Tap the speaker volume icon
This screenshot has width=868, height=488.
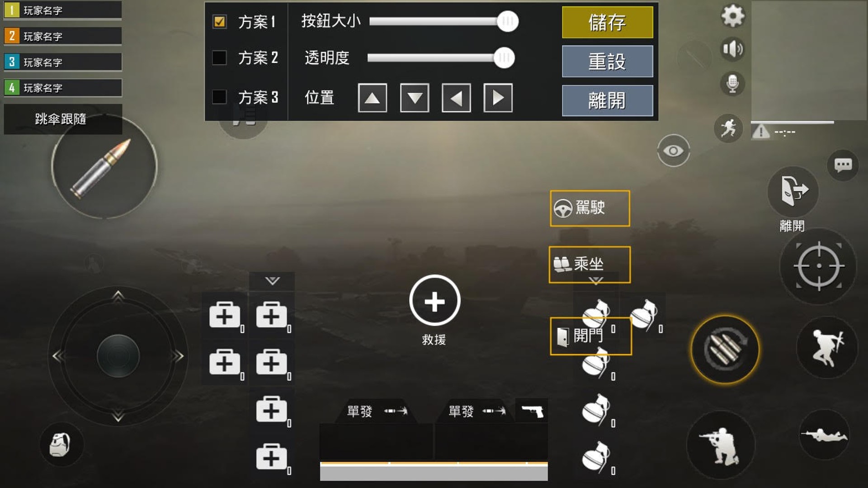(732, 49)
